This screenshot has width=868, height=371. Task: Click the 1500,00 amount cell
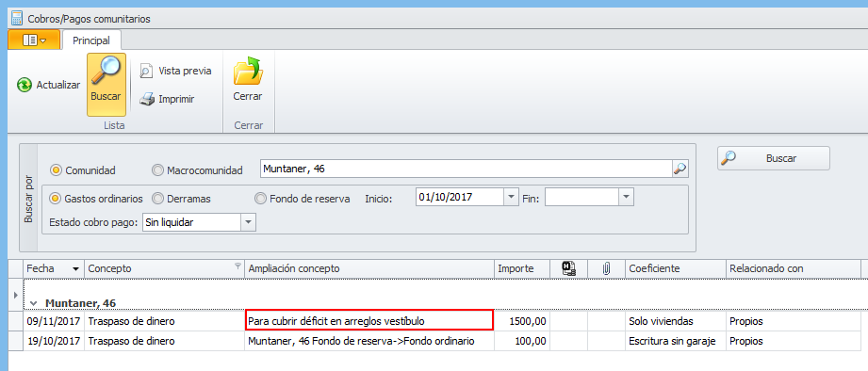click(x=521, y=321)
